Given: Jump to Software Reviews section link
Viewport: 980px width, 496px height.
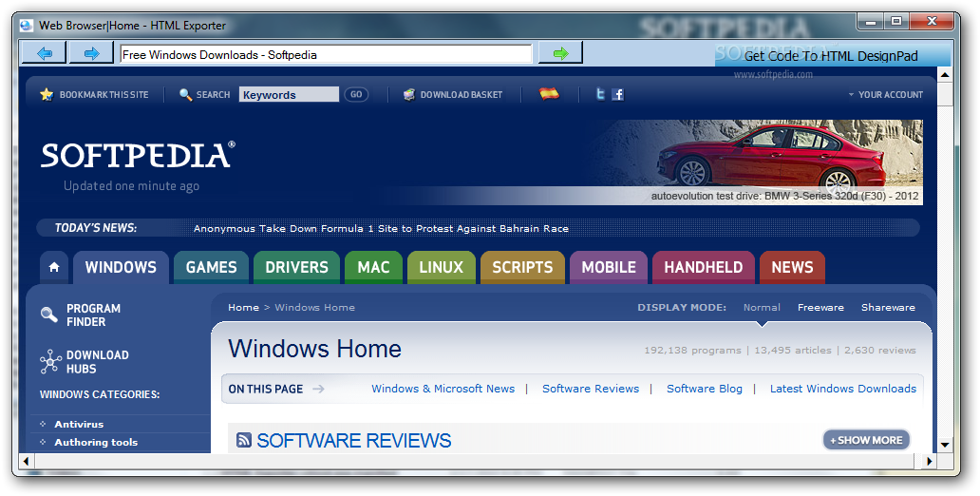Looking at the screenshot, I should tap(591, 389).
